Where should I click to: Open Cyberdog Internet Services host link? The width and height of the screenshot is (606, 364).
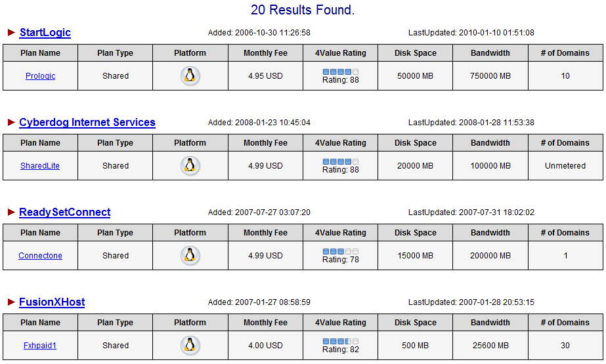click(87, 123)
